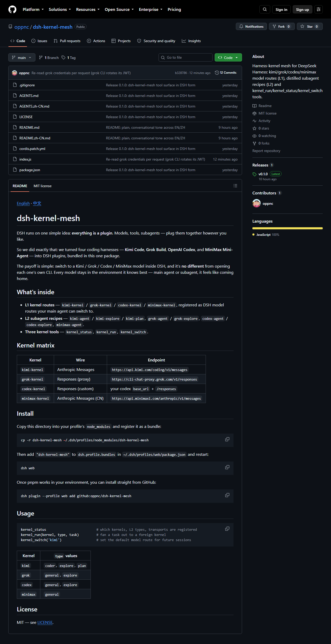Viewport: 331px width, 644px height.
Task: Click the Notifications bell button
Action: [251, 26]
